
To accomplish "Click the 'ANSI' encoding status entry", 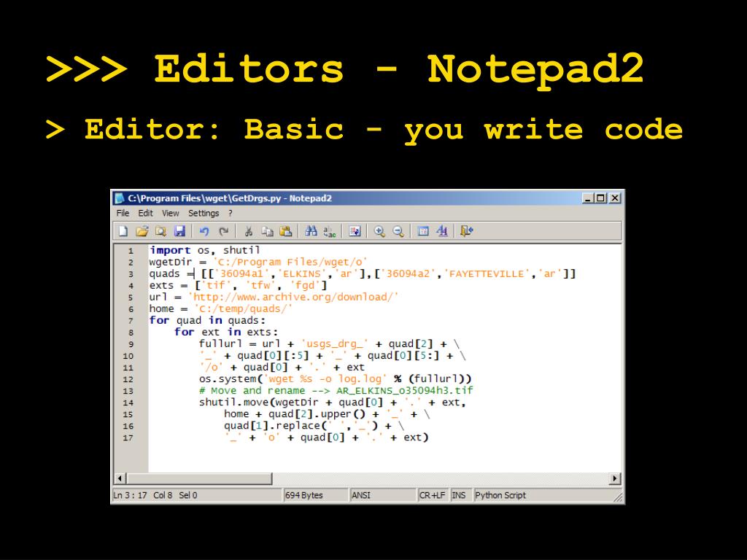I will pyautogui.click(x=360, y=495).
